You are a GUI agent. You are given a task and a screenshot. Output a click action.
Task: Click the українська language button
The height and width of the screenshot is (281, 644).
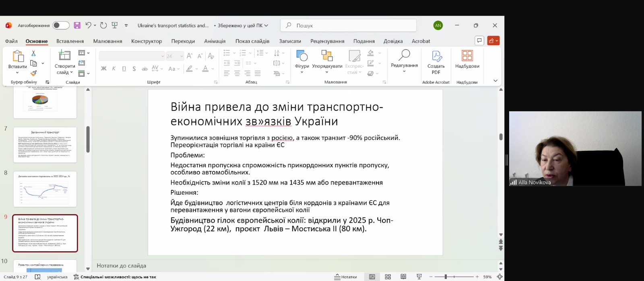57,277
